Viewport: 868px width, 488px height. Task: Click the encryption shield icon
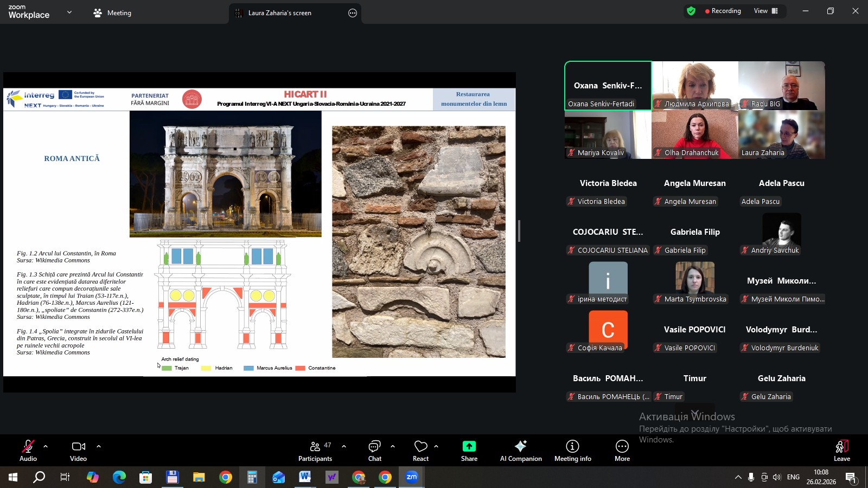pos(691,11)
